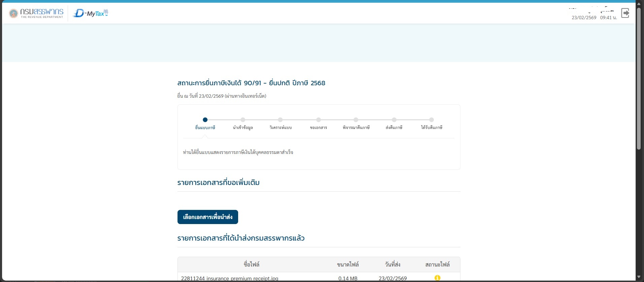Viewport: 644px width, 282px height.
Task: Click the สถานะไฟล์ column header
Action: pyautogui.click(x=438, y=264)
